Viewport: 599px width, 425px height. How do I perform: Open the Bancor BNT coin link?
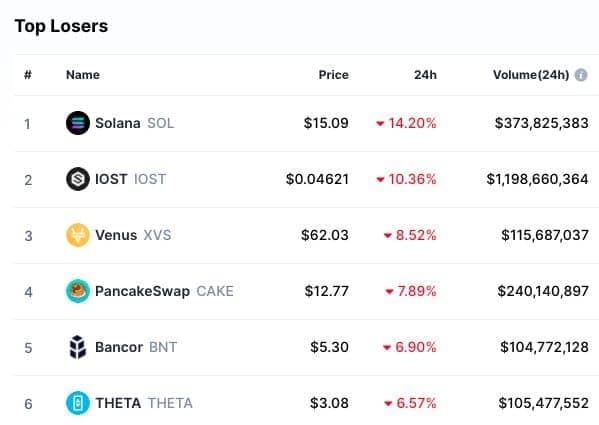point(136,347)
